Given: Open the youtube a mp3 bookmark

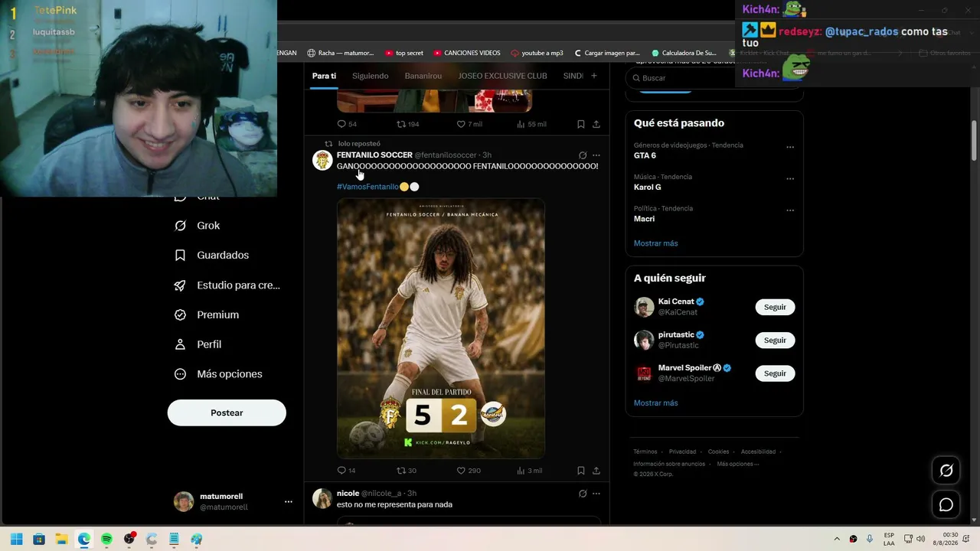Looking at the screenshot, I should [537, 53].
